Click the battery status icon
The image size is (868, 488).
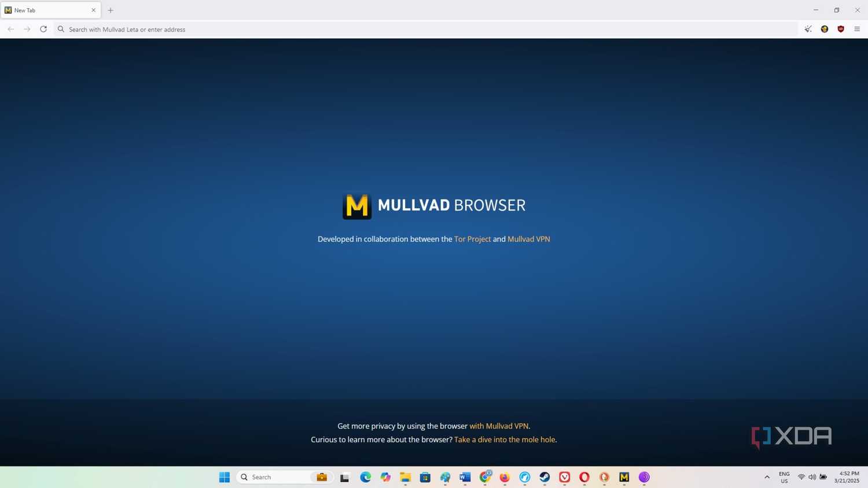pos(823,477)
